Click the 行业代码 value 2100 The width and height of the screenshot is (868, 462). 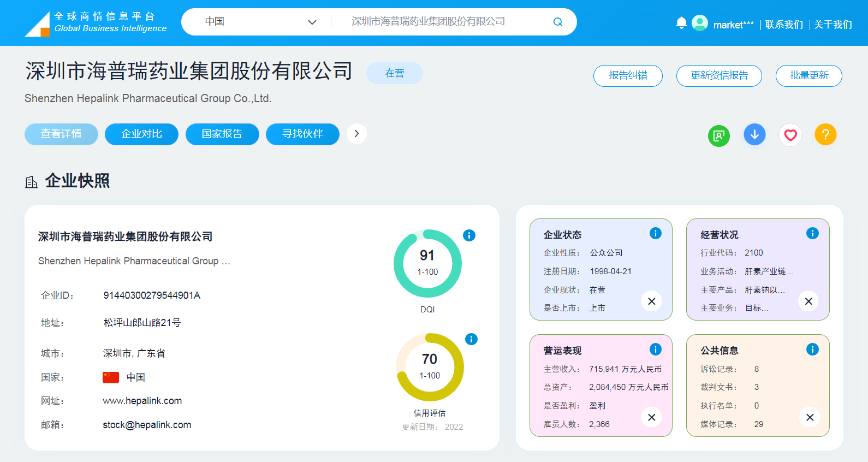[754, 253]
